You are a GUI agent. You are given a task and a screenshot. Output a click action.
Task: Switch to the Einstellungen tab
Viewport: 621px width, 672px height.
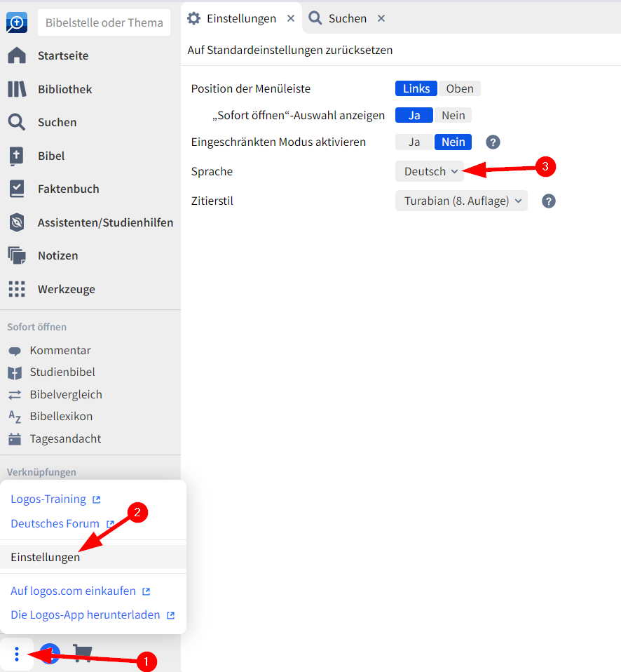[x=242, y=18]
